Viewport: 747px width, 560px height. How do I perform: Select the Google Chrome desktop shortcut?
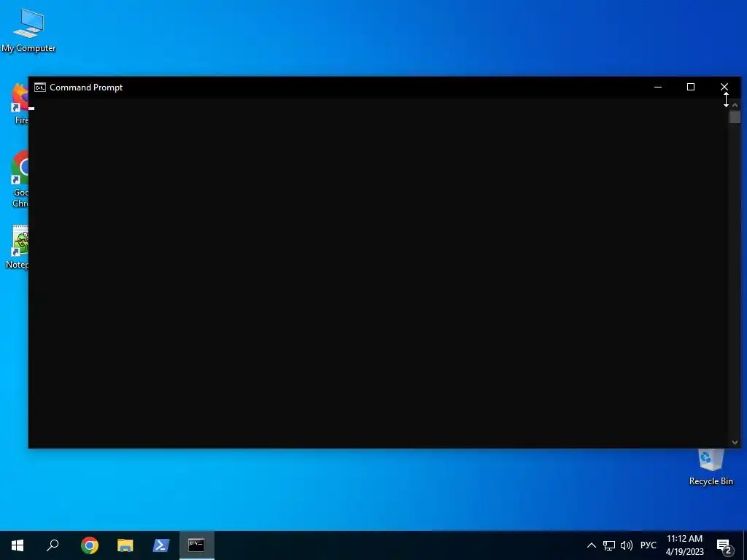click(19, 179)
